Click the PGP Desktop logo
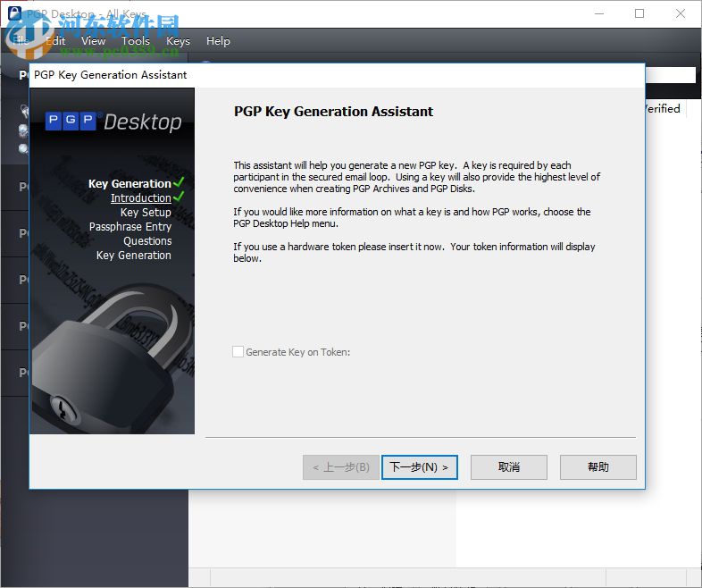Screen dimensions: 702x588 click(113, 122)
